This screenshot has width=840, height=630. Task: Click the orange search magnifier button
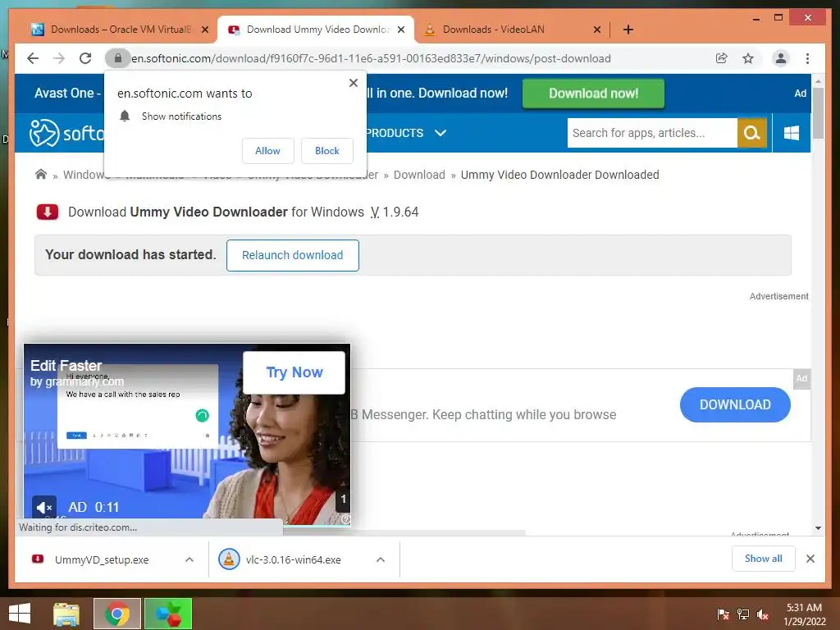pyautogui.click(x=752, y=133)
